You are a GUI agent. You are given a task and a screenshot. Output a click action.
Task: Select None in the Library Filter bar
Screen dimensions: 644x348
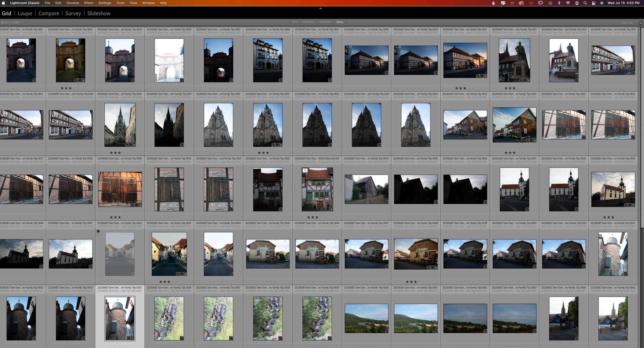(x=340, y=22)
